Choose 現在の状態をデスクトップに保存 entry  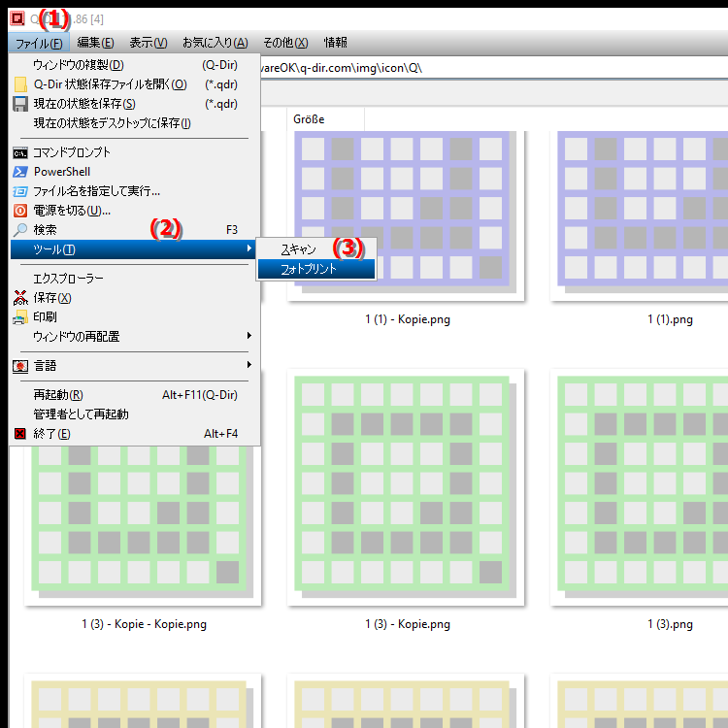pyautogui.click(x=134, y=123)
